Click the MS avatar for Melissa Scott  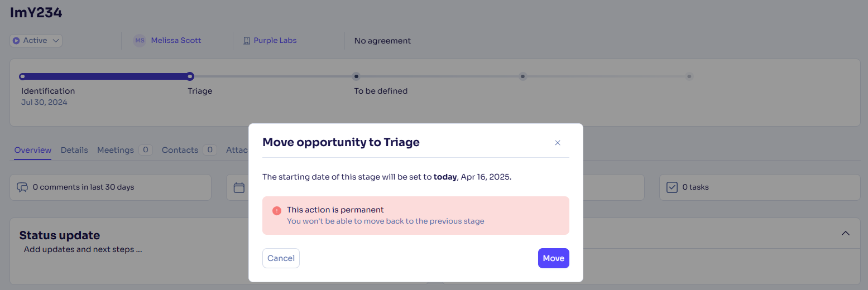[x=140, y=41]
